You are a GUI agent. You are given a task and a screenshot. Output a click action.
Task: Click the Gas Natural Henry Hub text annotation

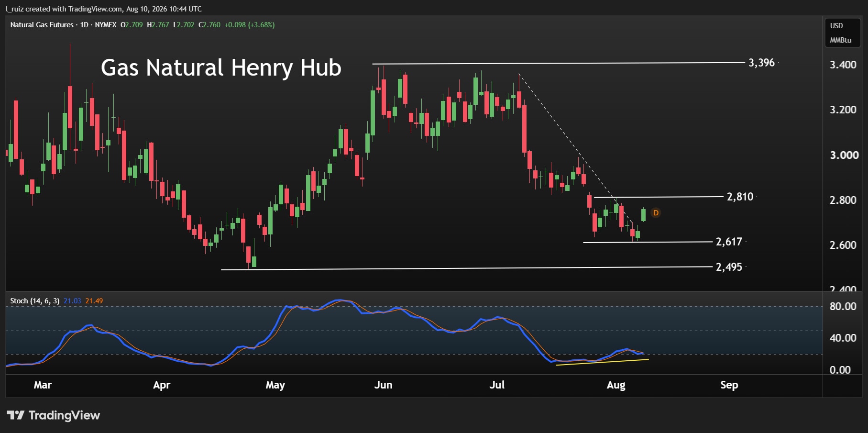(221, 67)
